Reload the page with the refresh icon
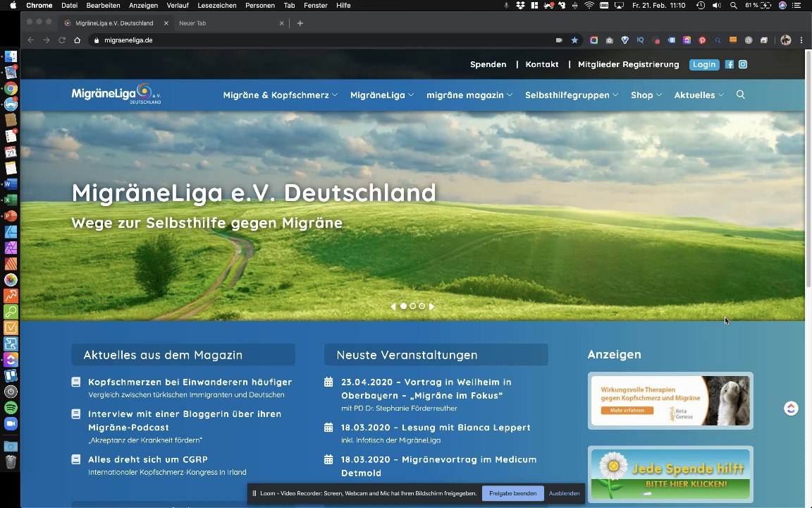The image size is (812, 508). [61, 40]
